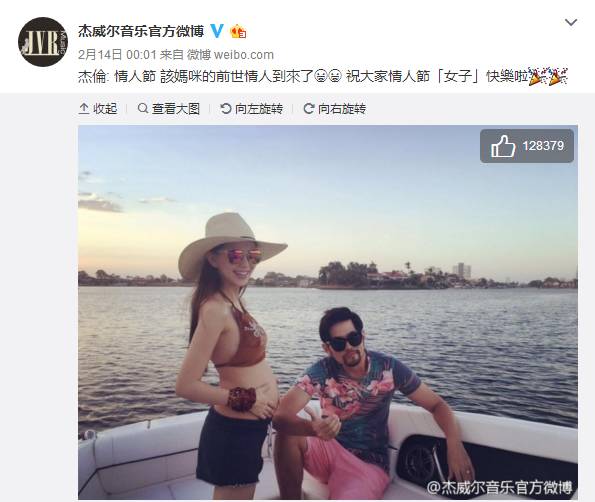
Task: Follow the 微博 weibo.com source link
Action: tap(230, 55)
